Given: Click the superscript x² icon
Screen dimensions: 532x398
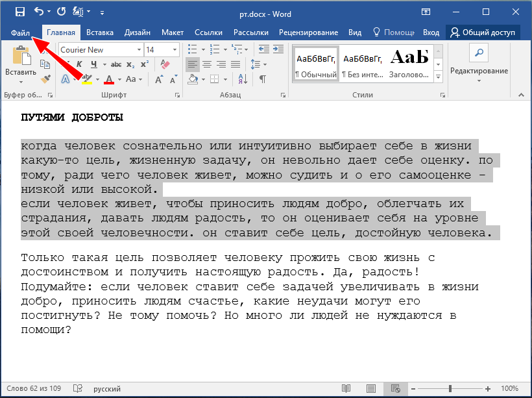Looking at the screenshot, I should (145, 64).
